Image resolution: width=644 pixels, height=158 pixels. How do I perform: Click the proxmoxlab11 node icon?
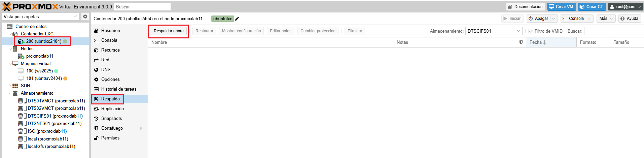pos(21,56)
